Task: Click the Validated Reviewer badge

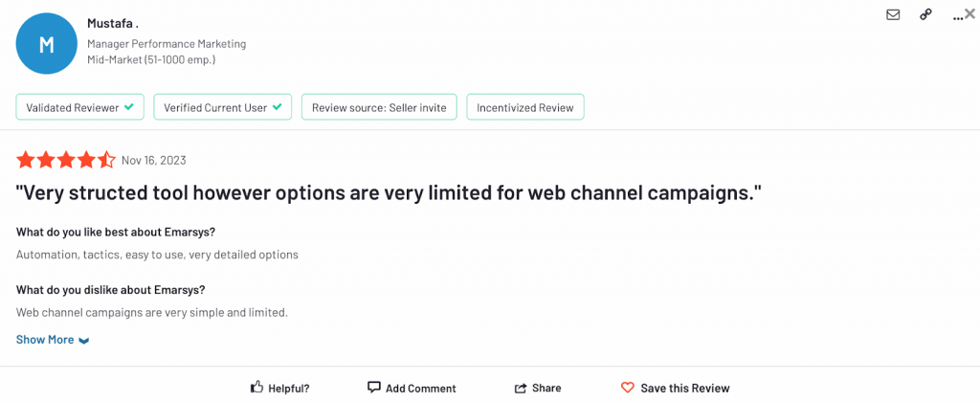Action: pos(79,107)
